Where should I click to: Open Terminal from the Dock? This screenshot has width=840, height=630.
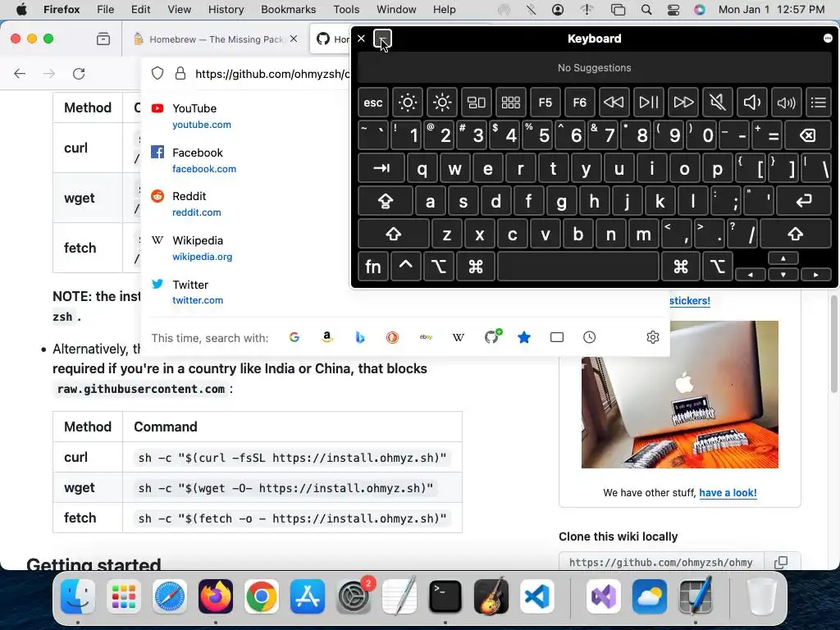445,596
